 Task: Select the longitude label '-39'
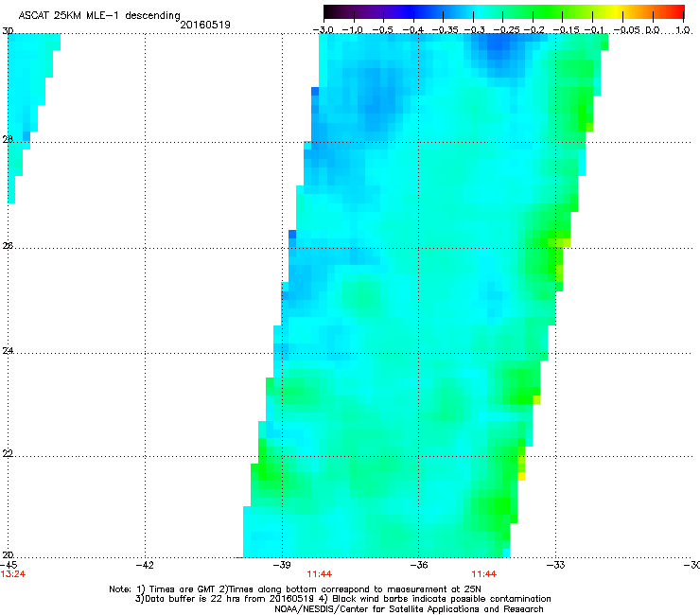pos(282,565)
